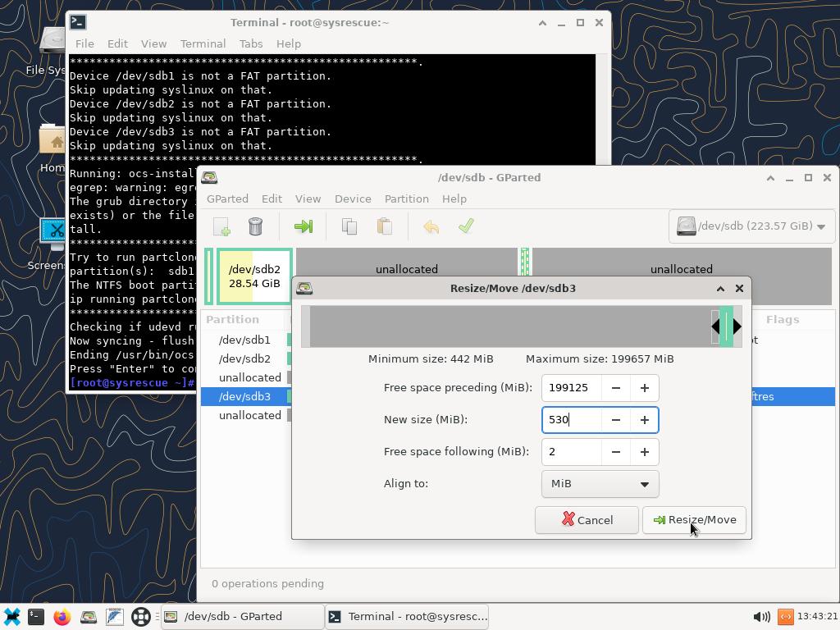This screenshot has width=840, height=630.
Task: Click the Create New Partition toolbar icon
Action: click(x=221, y=226)
